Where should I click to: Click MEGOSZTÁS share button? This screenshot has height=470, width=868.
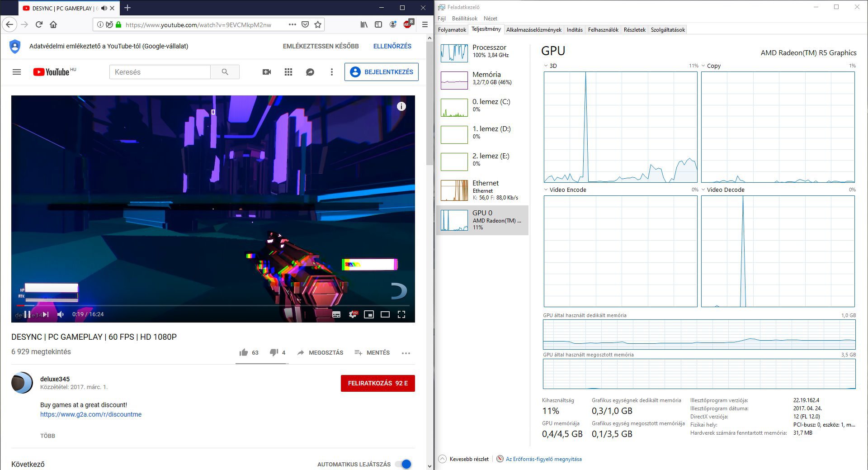320,352
